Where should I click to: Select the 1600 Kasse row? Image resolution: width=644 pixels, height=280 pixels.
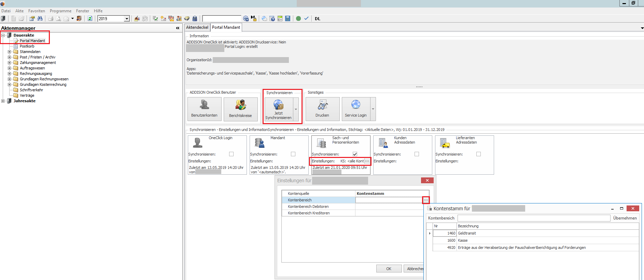pyautogui.click(x=535, y=240)
